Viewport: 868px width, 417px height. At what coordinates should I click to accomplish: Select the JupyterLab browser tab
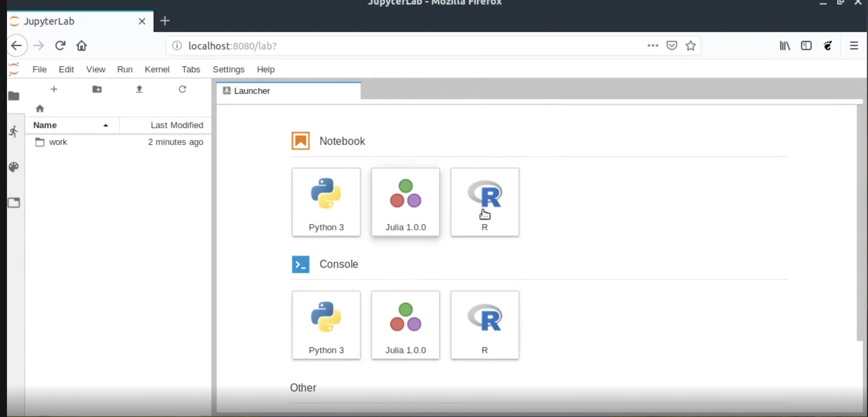80,21
